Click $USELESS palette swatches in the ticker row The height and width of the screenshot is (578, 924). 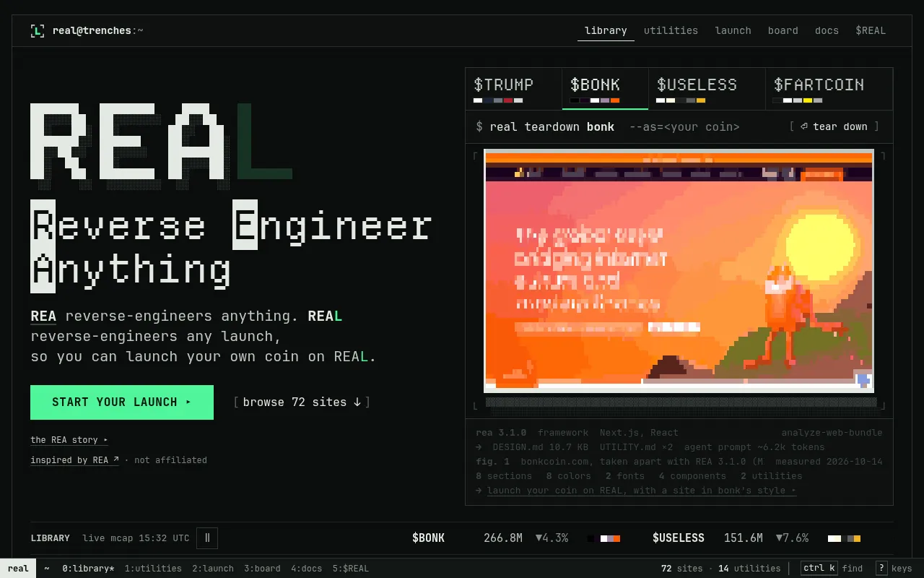[x=844, y=538]
